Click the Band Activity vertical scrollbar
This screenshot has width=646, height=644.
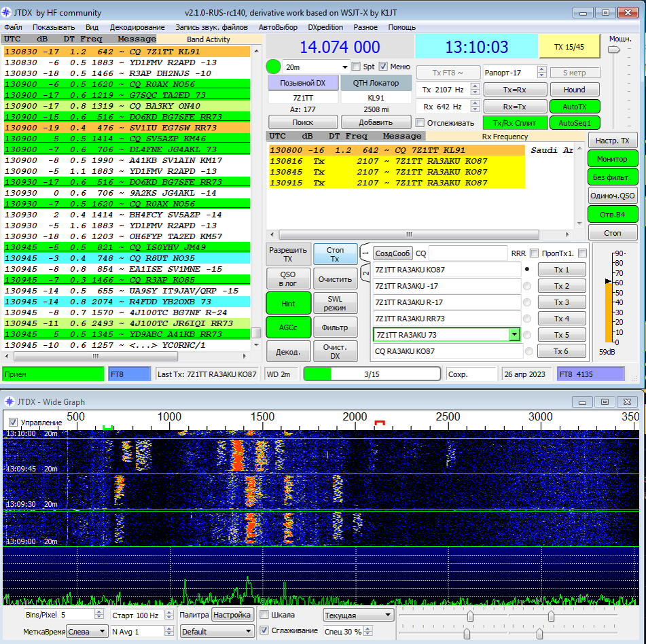pyautogui.click(x=256, y=198)
